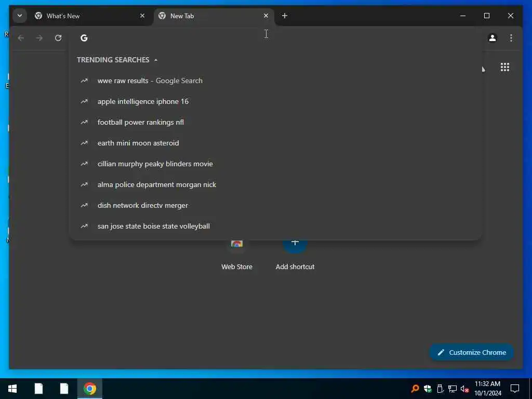Open the tab search dropdown arrow
The image size is (532, 399).
[x=20, y=16]
